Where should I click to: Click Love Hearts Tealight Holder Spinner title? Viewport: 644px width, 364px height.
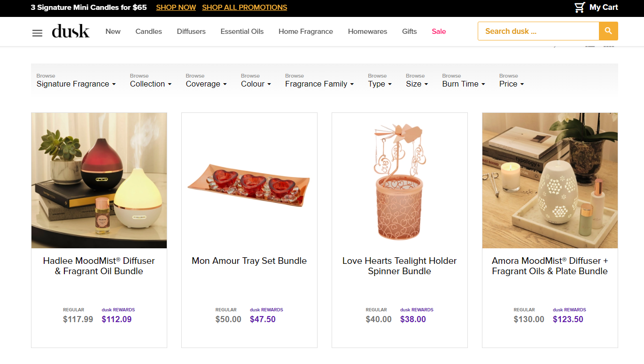(x=400, y=266)
